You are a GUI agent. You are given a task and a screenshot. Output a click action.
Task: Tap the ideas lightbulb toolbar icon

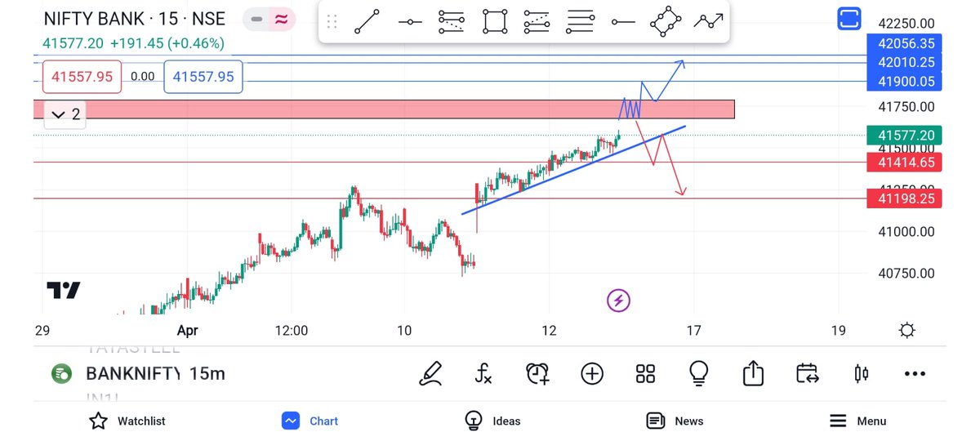[698, 374]
